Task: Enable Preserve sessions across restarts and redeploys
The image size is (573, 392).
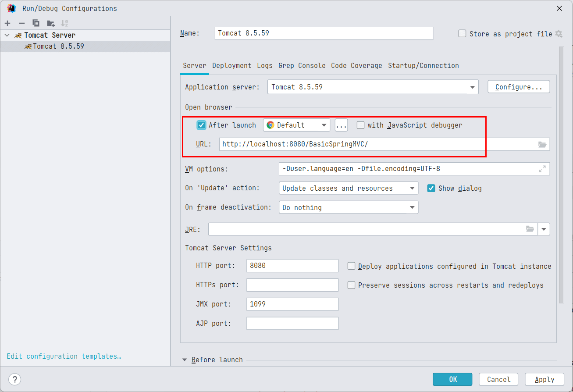Action: pos(351,285)
